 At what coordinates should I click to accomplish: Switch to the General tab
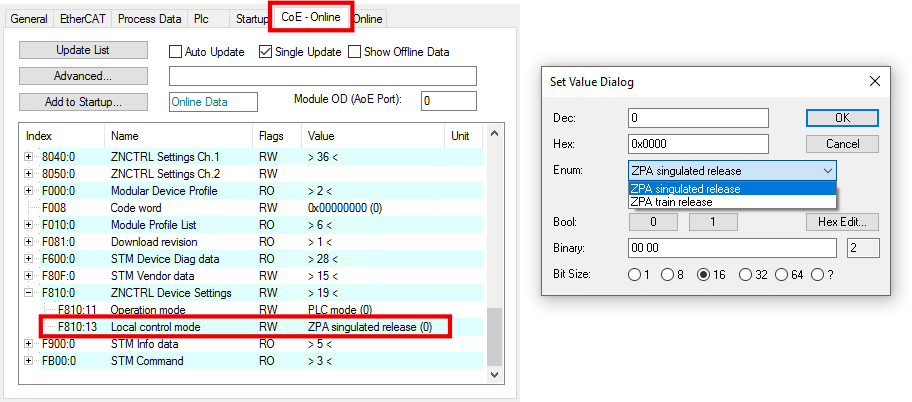click(28, 19)
